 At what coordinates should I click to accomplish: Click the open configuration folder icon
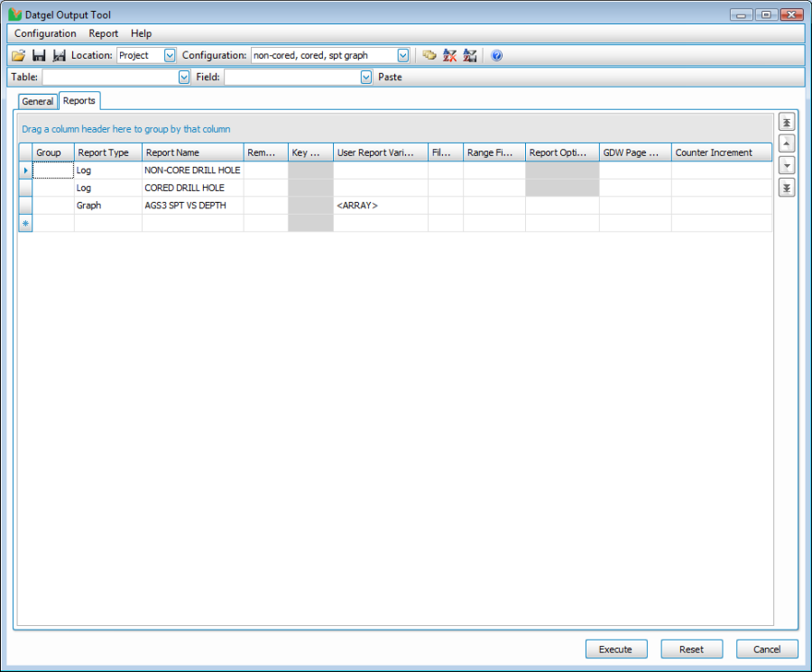(x=18, y=56)
